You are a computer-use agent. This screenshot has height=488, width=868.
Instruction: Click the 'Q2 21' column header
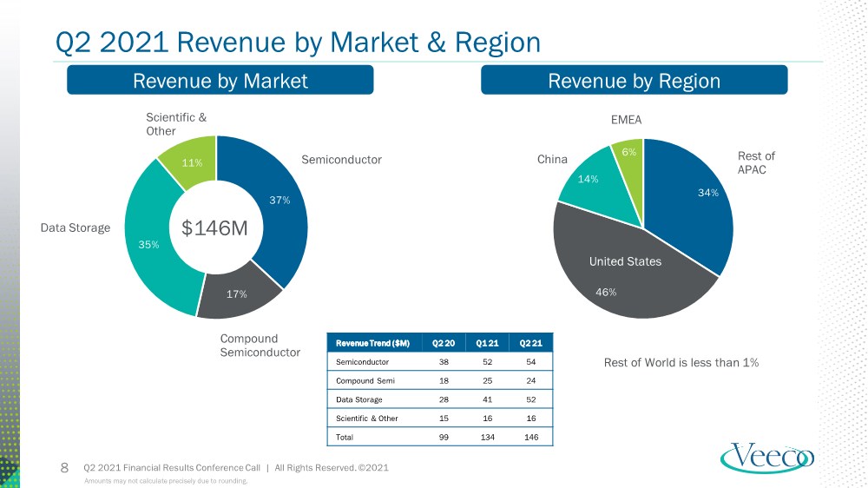tap(531, 344)
